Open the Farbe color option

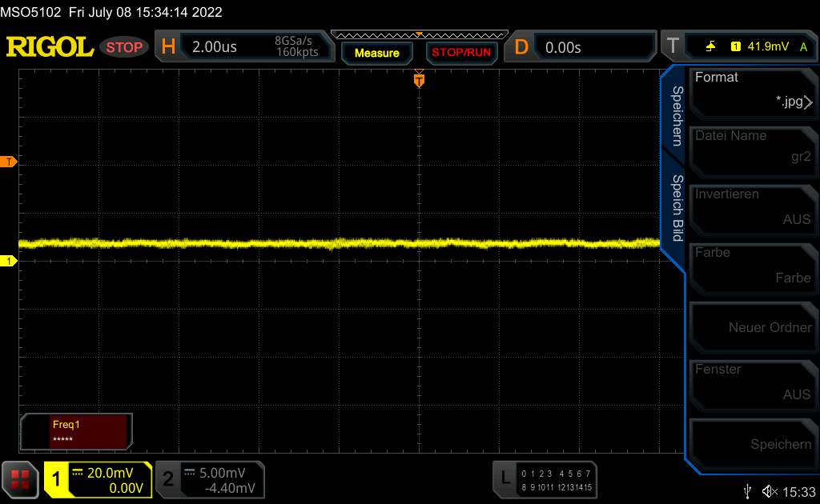(x=752, y=265)
